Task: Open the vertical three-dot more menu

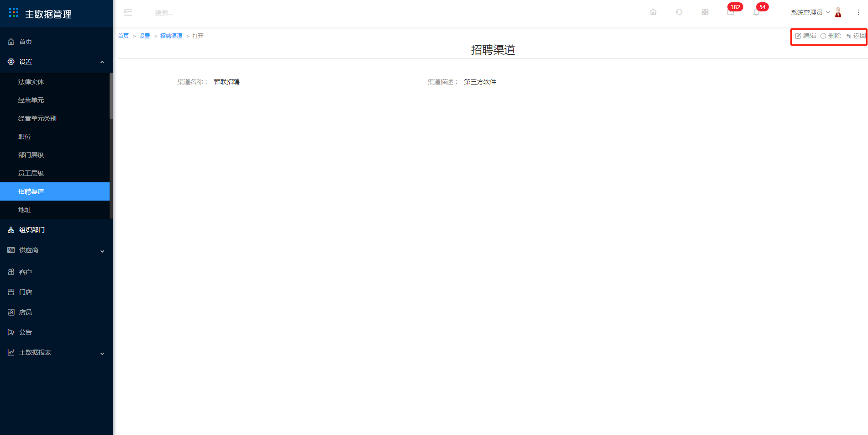Action: [x=858, y=12]
